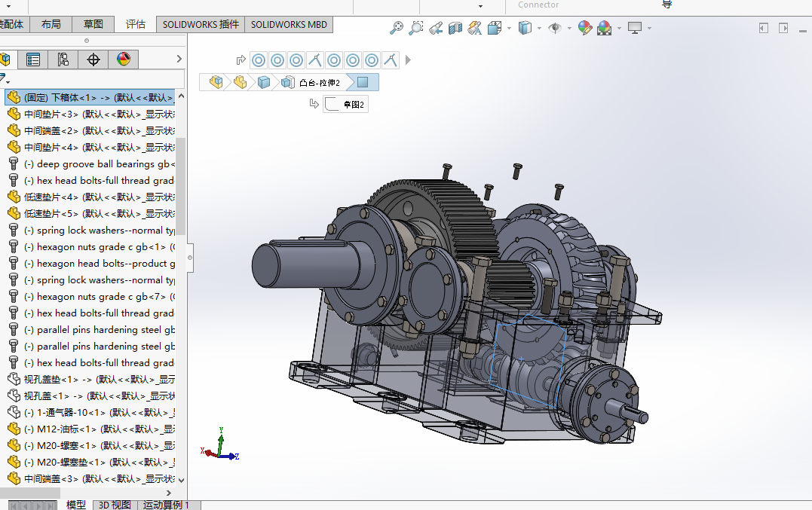Screen dimensions: 812x510
Task: Switch to the 布局 ribbon tab
Action: pyautogui.click(x=51, y=24)
